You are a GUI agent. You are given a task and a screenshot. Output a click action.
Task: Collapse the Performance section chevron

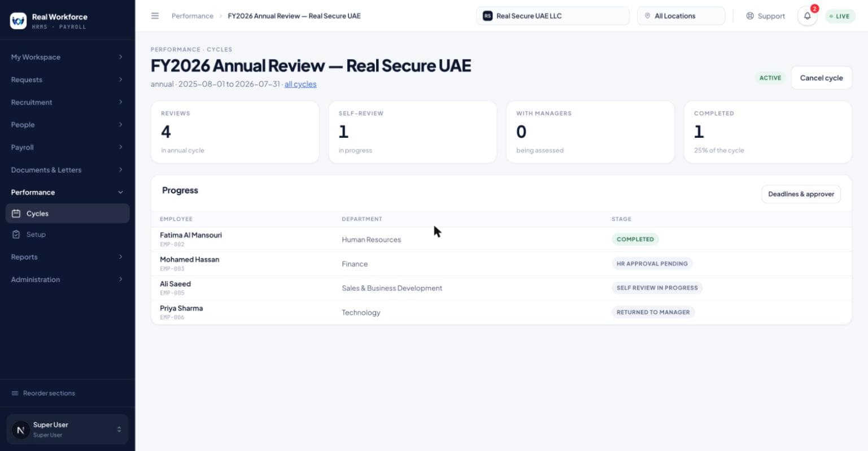click(120, 192)
